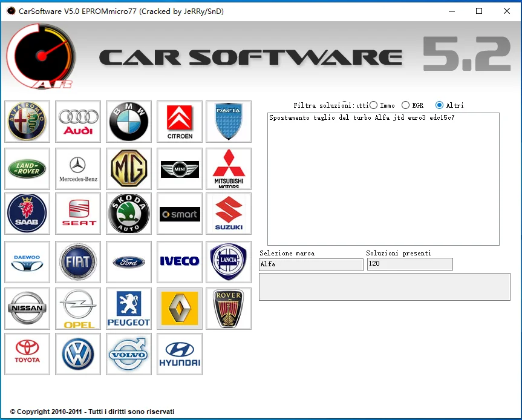Image resolution: width=522 pixels, height=420 pixels.
Task: Click the 'Soluzioni presenti' label
Action: (x=399, y=253)
